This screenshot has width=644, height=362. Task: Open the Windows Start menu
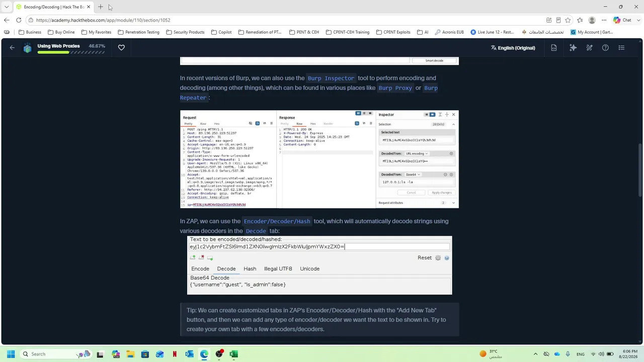point(11,354)
